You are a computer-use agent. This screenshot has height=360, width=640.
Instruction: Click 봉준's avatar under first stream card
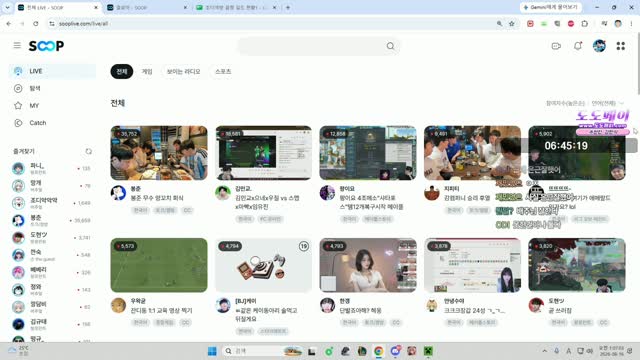[x=118, y=193]
